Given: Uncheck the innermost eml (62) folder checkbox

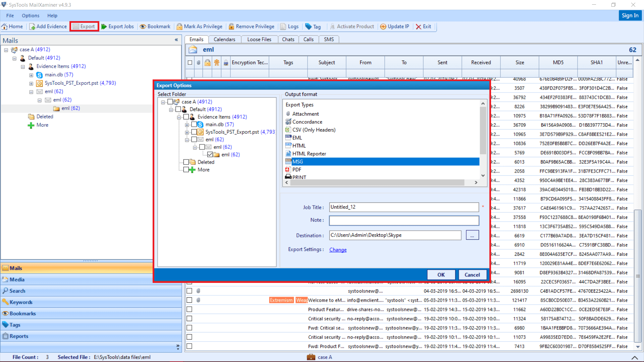Looking at the screenshot, I should tap(210, 155).
